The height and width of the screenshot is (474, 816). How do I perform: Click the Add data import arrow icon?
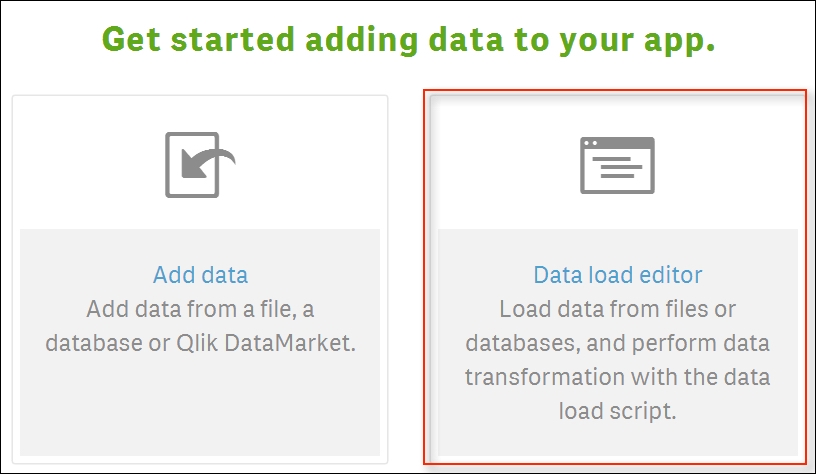200,165
